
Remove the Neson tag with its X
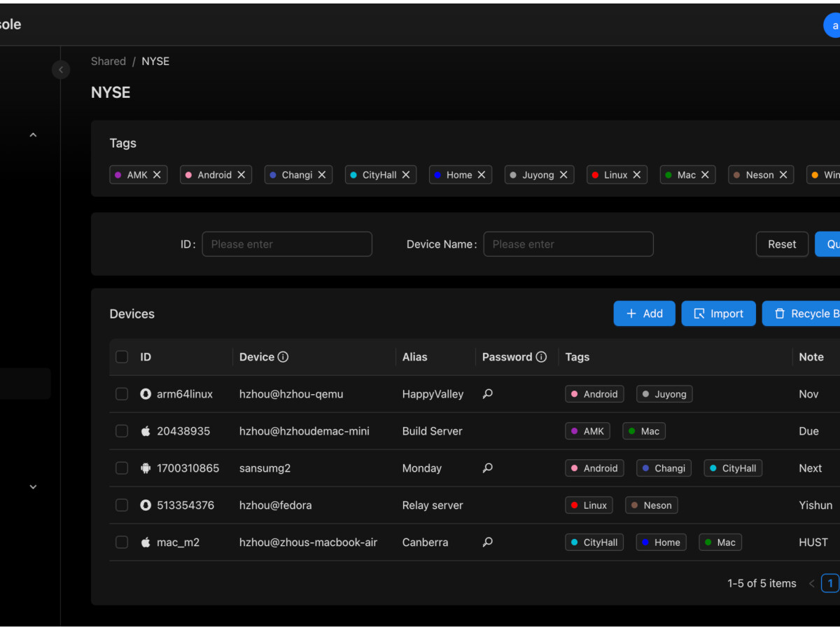[x=783, y=175]
